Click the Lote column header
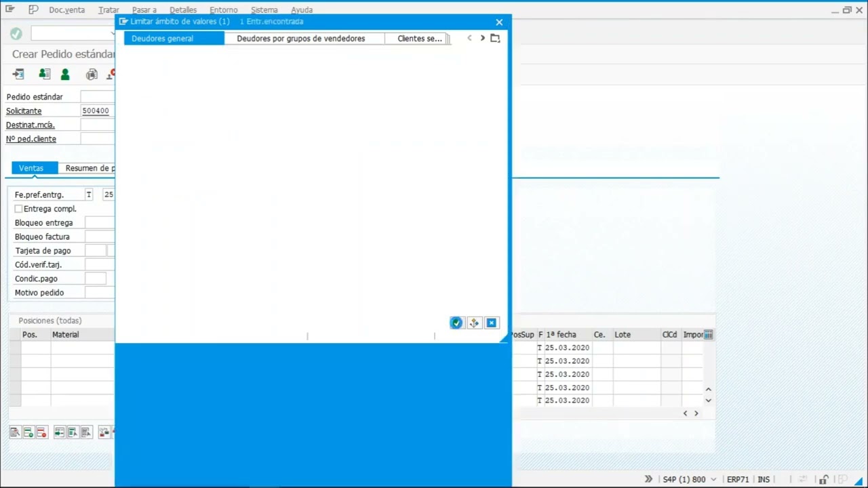Image resolution: width=868 pixels, height=488 pixels. click(636, 335)
